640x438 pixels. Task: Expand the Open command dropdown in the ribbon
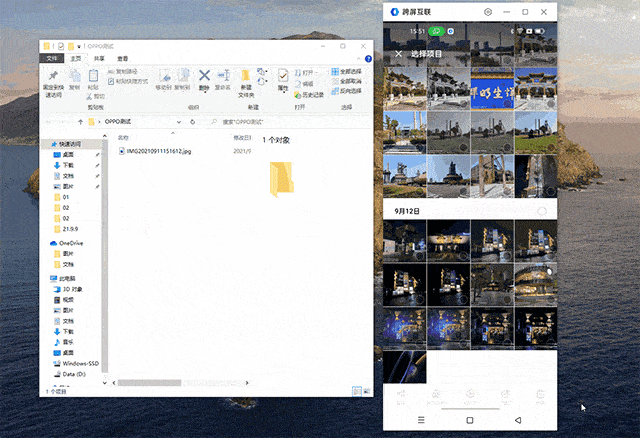[x=316, y=73]
